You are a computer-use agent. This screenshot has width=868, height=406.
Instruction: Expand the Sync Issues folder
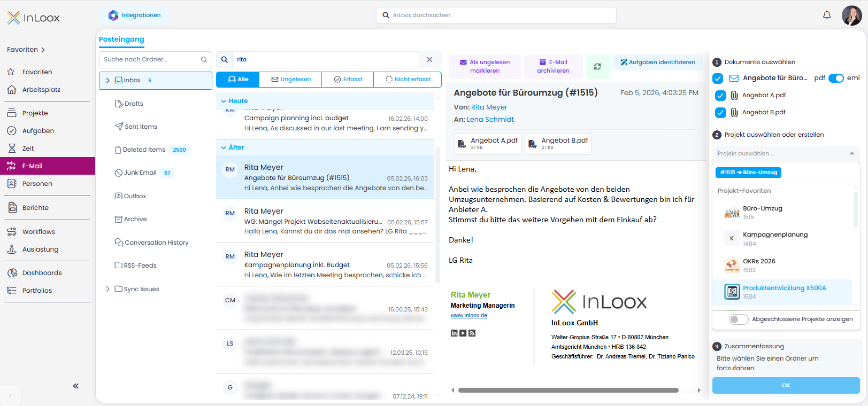tap(108, 289)
